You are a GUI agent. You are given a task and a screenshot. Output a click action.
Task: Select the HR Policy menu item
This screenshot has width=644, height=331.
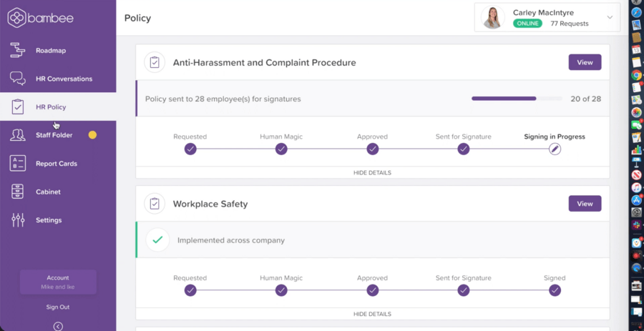coord(50,107)
